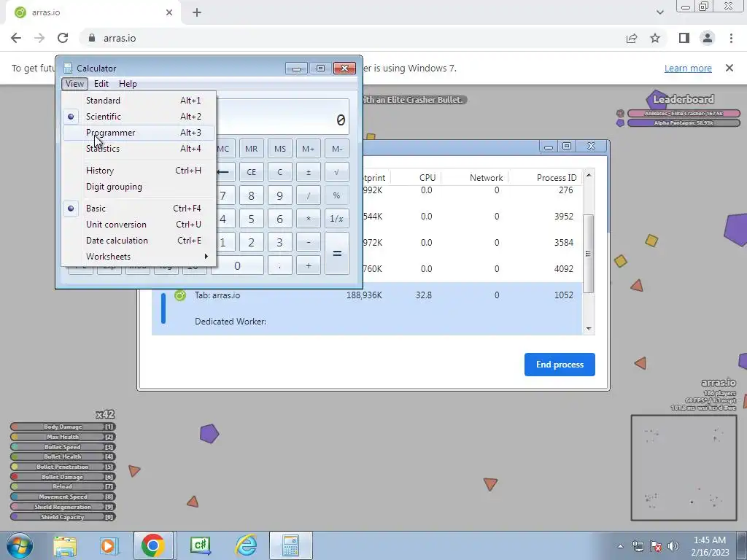Dismiss the Windows 7 infobar
Screen dimensions: 747x560
pyautogui.click(x=729, y=68)
